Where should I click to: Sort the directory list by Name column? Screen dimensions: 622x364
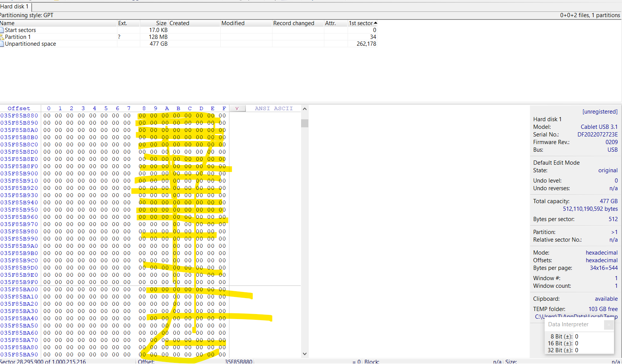58,23
